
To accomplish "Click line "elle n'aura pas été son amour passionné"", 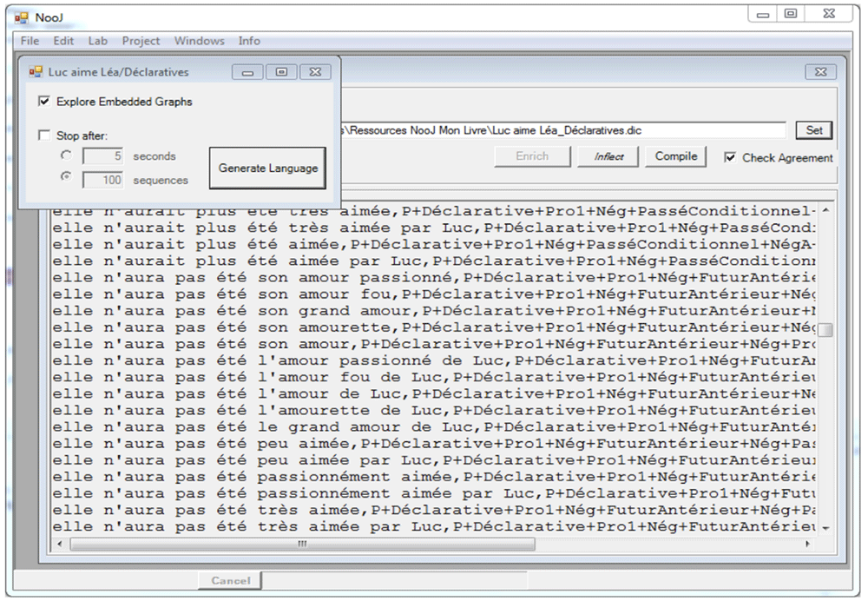I will click(x=433, y=278).
